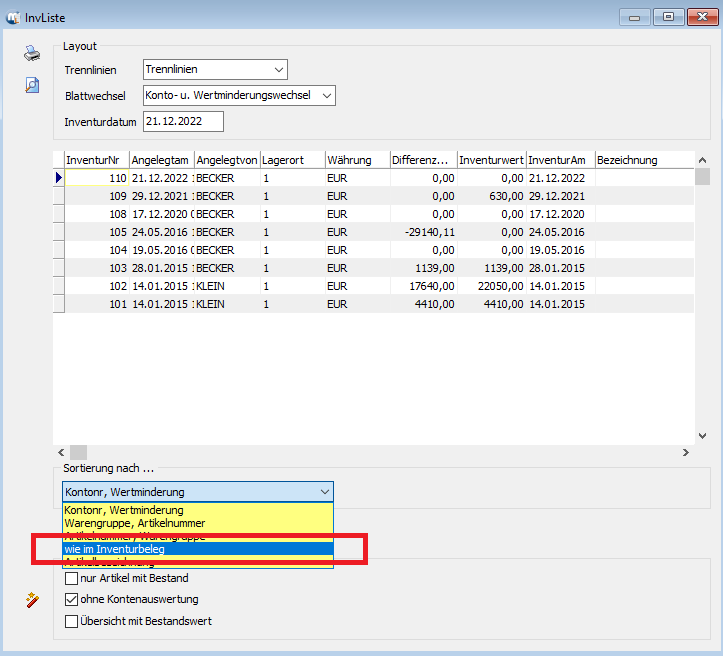Click InvListe app icon in title bar
Viewport: 723px width, 656px height.
click(x=13, y=16)
